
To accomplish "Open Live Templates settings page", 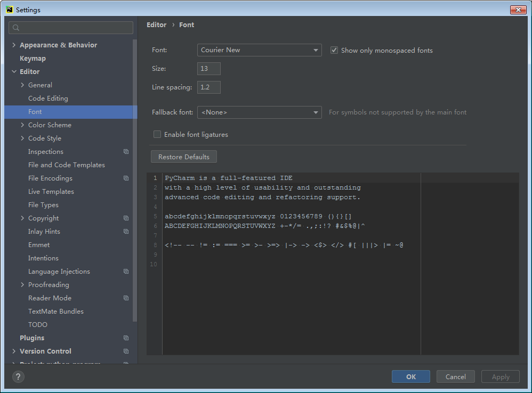I will click(x=51, y=191).
